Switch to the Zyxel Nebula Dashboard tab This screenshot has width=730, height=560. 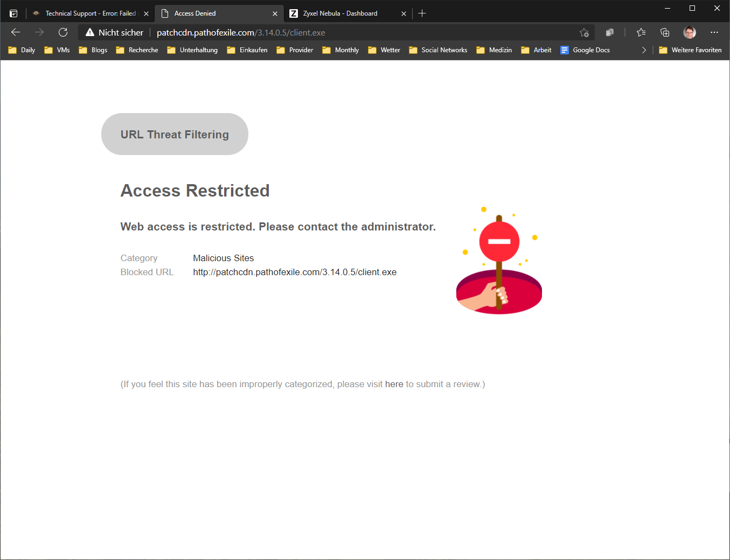pyautogui.click(x=339, y=13)
